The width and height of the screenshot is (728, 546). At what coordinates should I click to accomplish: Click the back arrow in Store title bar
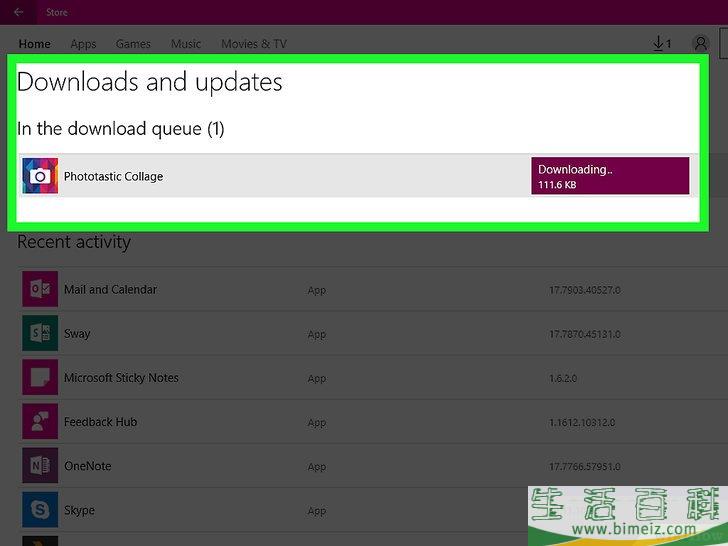point(19,12)
